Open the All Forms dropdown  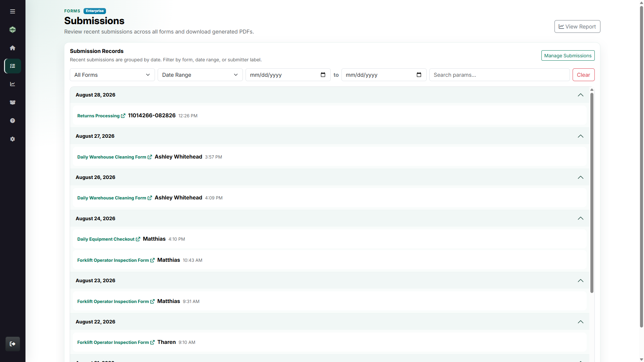[x=112, y=75]
